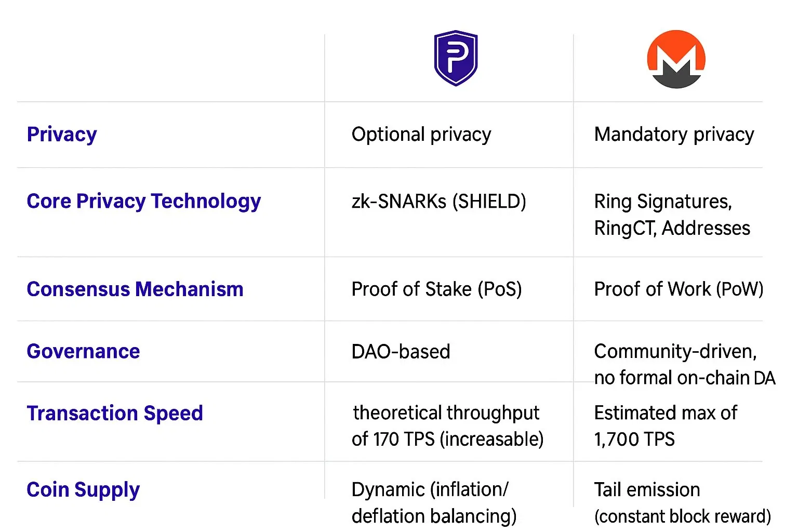
Task: Click the Estimated max 1,700 TPS cell
Action: (665, 426)
